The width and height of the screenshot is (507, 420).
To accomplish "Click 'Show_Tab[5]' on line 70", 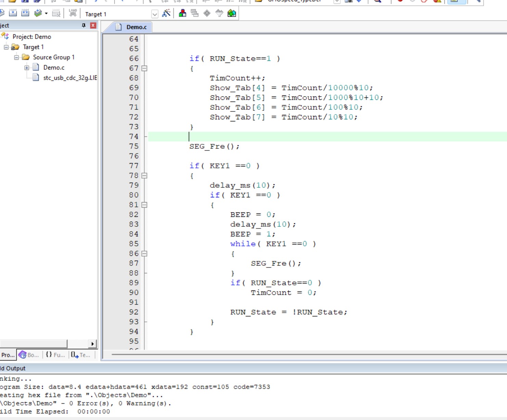I will pos(237,97).
